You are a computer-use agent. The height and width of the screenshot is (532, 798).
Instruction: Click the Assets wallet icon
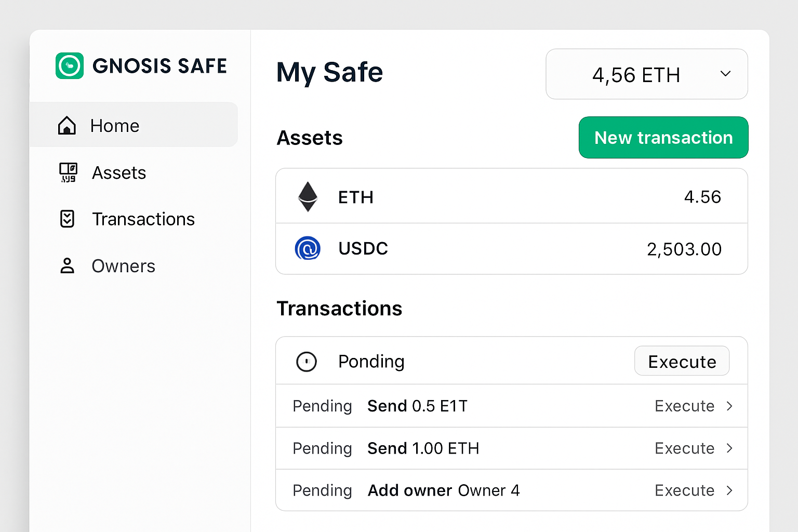[68, 172]
